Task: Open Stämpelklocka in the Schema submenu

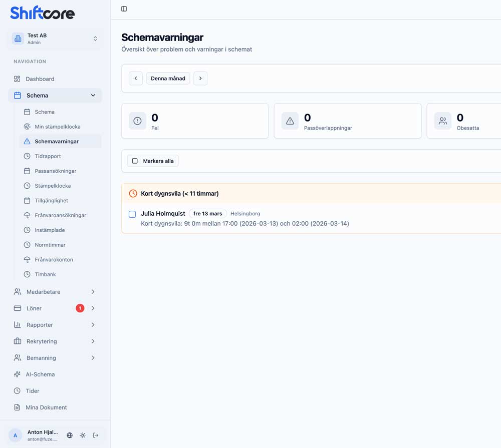Action: [x=61, y=186]
